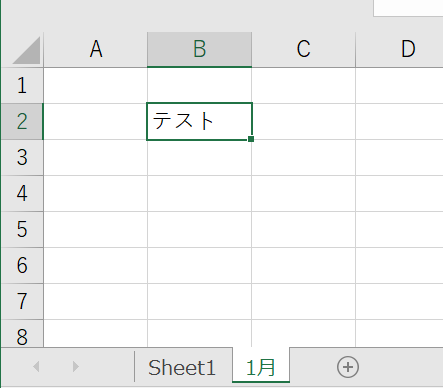Select row 3 header
Screen dimensions: 443x388
pyautogui.click(x=22, y=157)
